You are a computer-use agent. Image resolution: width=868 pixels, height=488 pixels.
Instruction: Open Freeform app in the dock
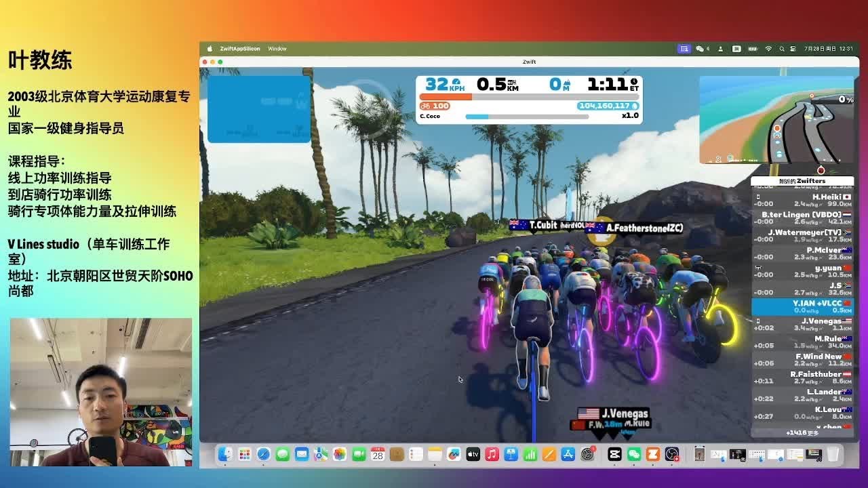pos(454,454)
